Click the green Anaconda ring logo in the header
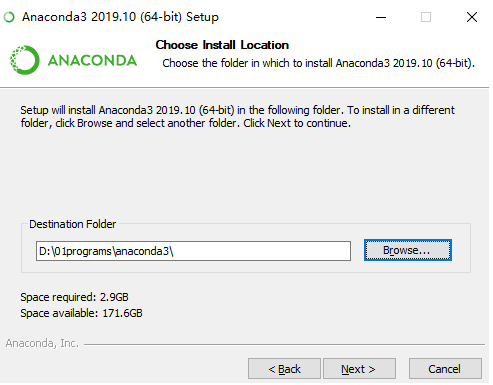Viewport: 493px width, 385px height. (25, 60)
